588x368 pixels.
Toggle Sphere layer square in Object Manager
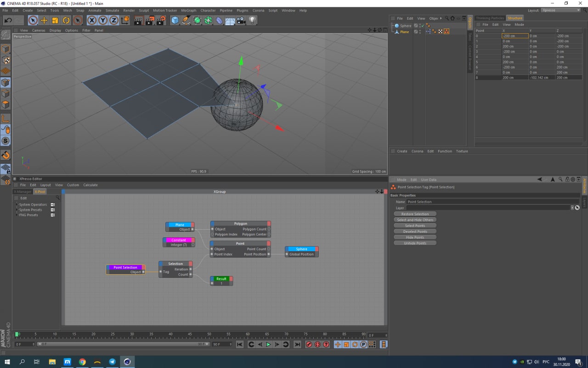click(x=416, y=26)
